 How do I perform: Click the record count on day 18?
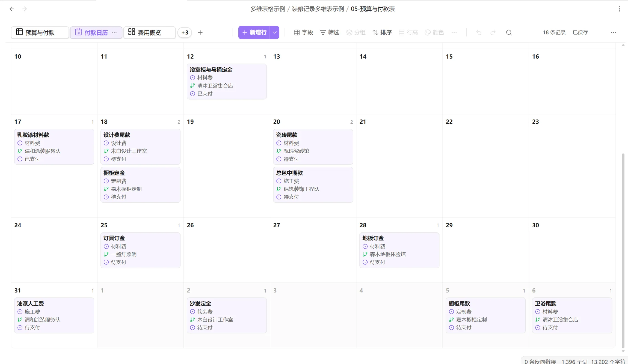tap(179, 122)
